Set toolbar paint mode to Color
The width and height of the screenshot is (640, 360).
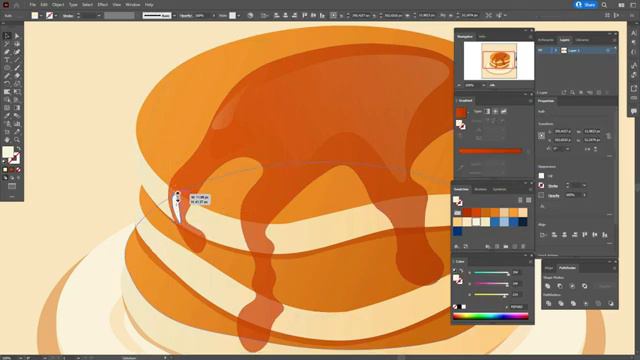pyautogui.click(x=5, y=170)
